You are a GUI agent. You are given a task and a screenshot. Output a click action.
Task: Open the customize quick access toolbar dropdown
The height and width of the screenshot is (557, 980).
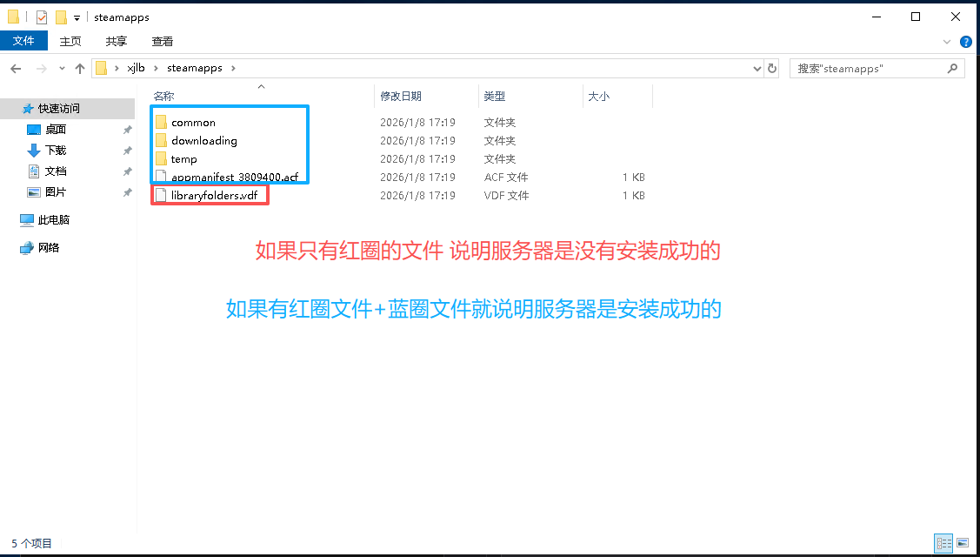pyautogui.click(x=77, y=17)
